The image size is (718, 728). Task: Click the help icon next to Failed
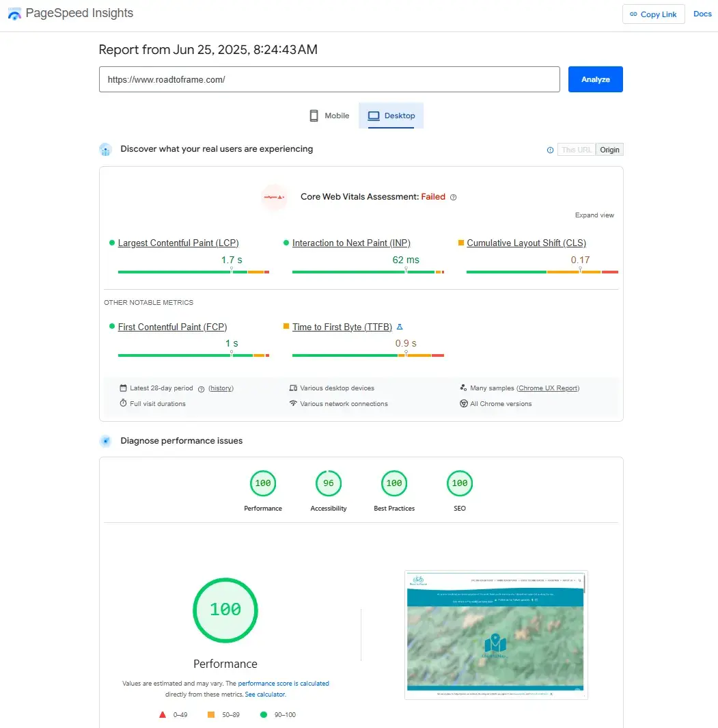pyautogui.click(x=453, y=198)
